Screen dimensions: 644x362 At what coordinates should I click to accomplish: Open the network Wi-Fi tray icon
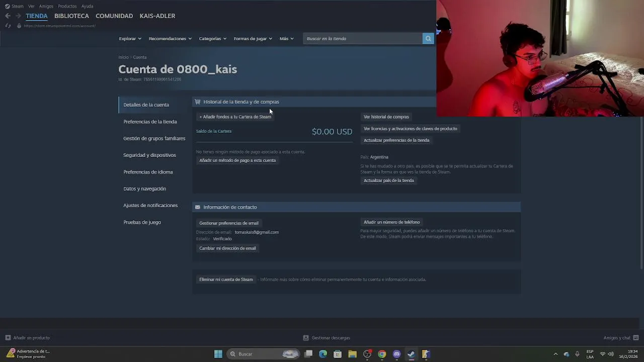click(x=603, y=354)
